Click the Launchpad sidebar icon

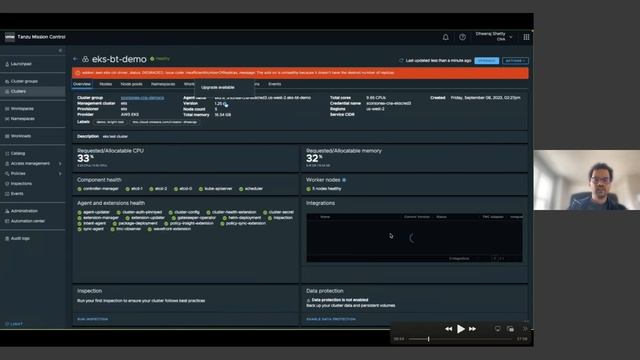coord(7,64)
